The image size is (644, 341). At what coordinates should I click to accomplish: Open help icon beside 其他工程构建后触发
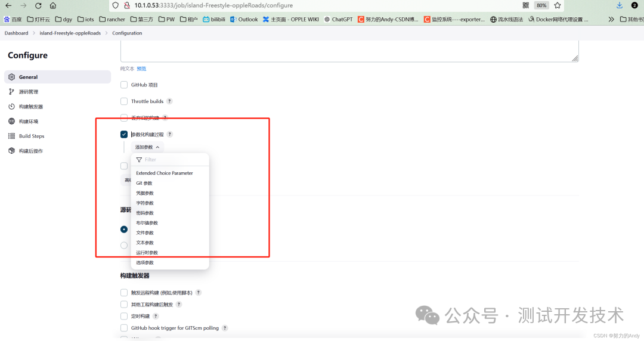(179, 305)
